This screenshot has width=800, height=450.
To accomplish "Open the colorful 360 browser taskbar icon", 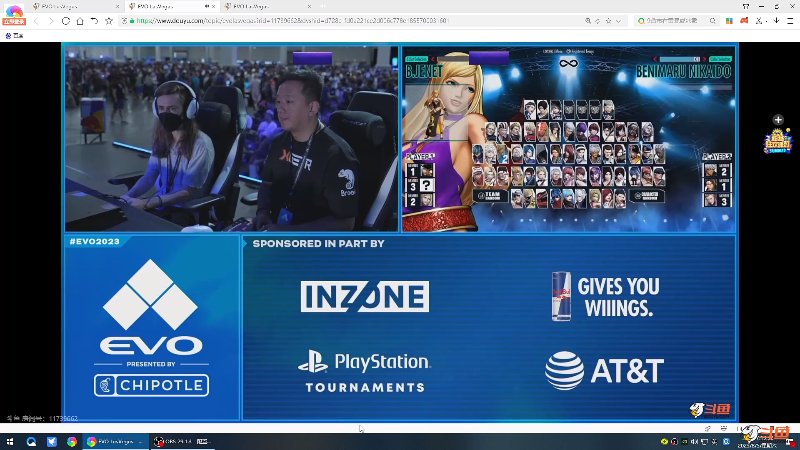I will [x=72, y=442].
